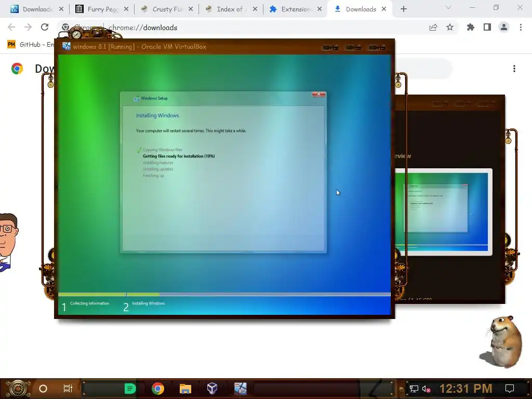This screenshot has height=399, width=532.
Task: Open the tab search chevron
Action: pos(448,7)
